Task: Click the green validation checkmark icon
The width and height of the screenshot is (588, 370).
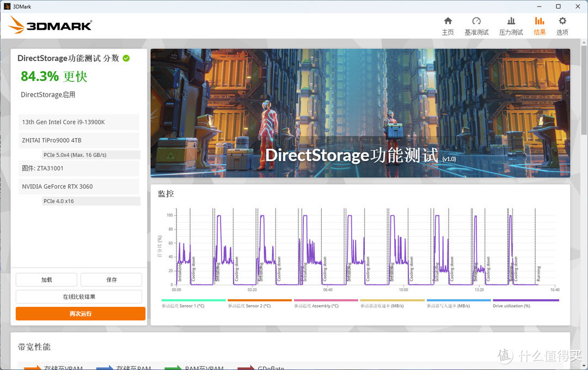Action: pos(126,58)
